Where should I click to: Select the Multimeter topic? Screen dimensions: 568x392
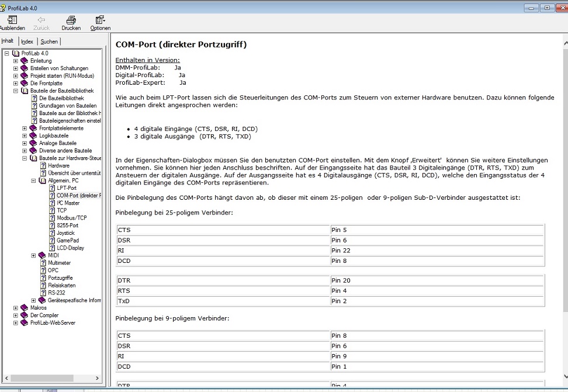pyautogui.click(x=60, y=263)
